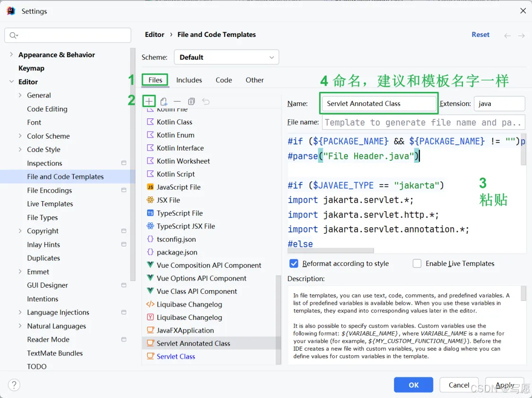Switch to the Other tab
This screenshot has width=532, height=398.
click(254, 80)
